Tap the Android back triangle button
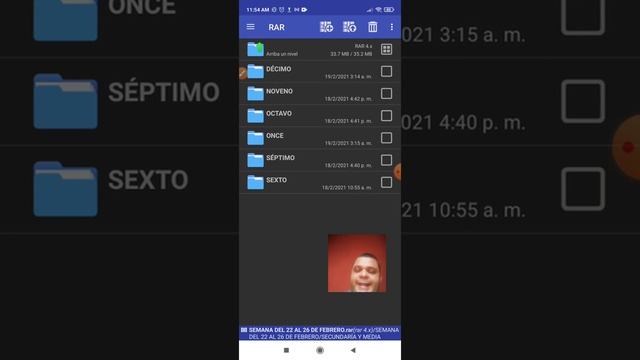Viewport: 640px width, 360px height. (353, 350)
